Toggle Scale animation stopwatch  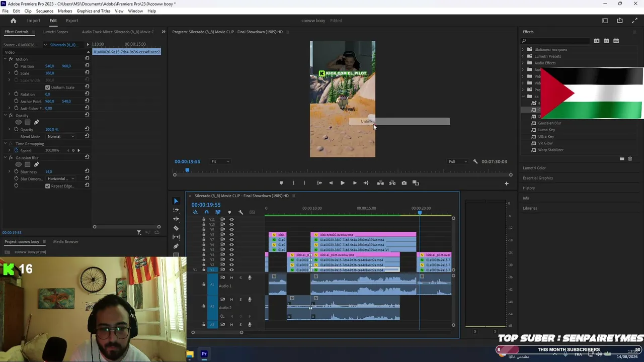click(16, 73)
